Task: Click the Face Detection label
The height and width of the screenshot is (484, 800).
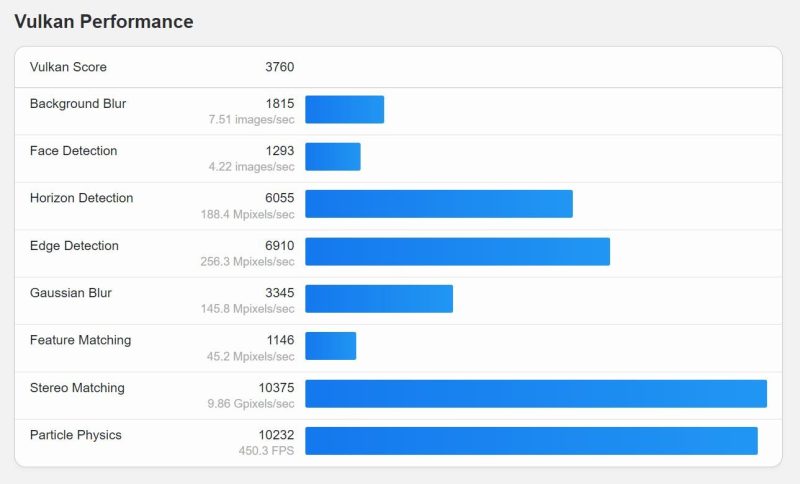Action: (73, 151)
